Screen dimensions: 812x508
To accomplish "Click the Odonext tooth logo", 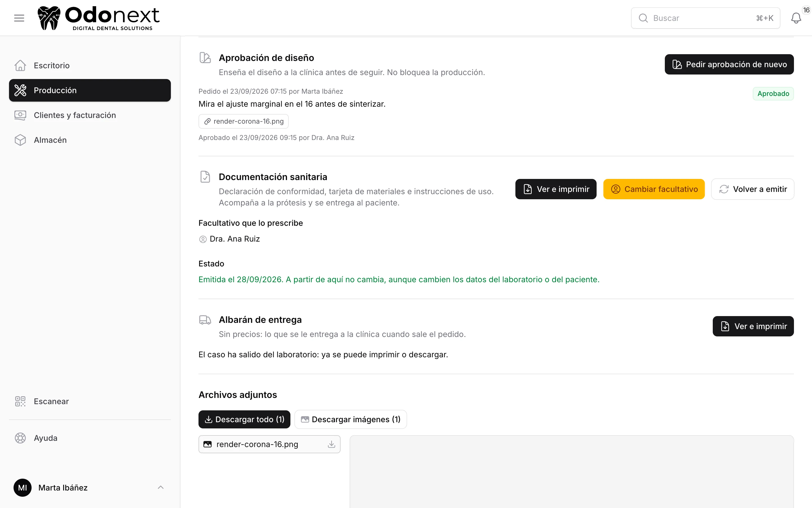I will (x=49, y=18).
